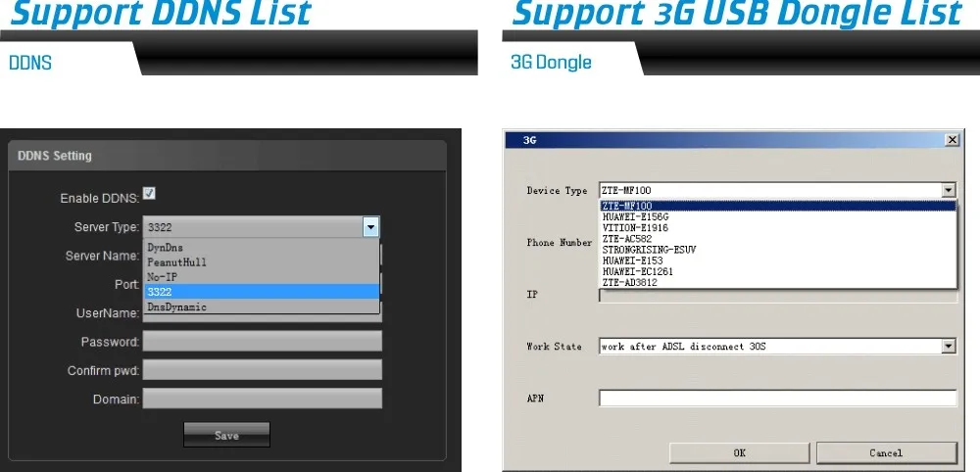Viewport: 980px width, 472px height.
Task: Close the 3G dialog window
Action: tap(952, 140)
